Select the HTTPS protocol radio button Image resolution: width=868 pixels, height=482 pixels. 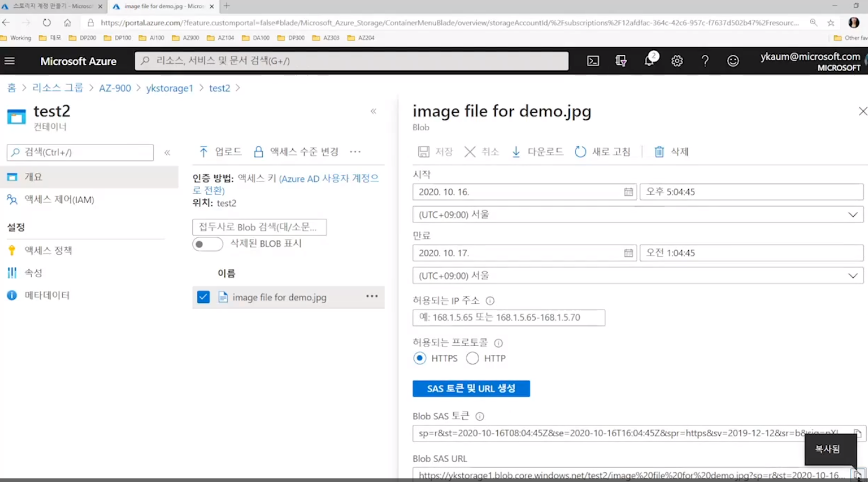coord(420,358)
